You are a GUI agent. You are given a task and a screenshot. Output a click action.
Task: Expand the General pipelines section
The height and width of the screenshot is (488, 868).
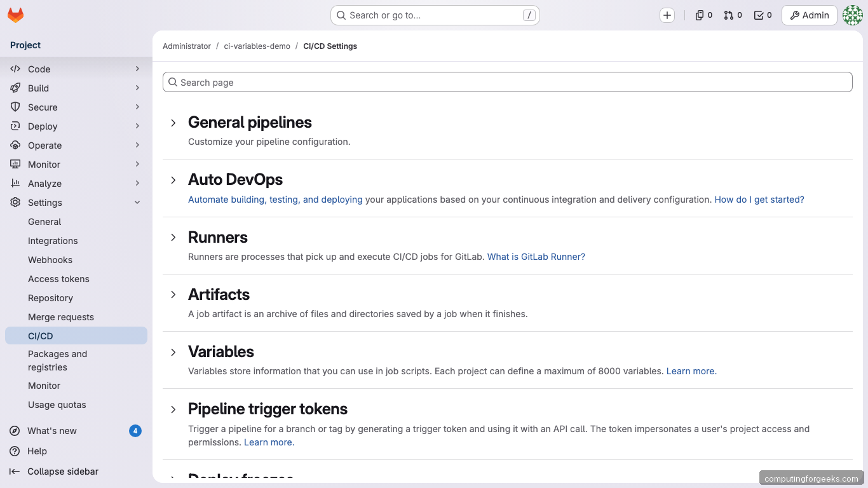[x=173, y=123]
